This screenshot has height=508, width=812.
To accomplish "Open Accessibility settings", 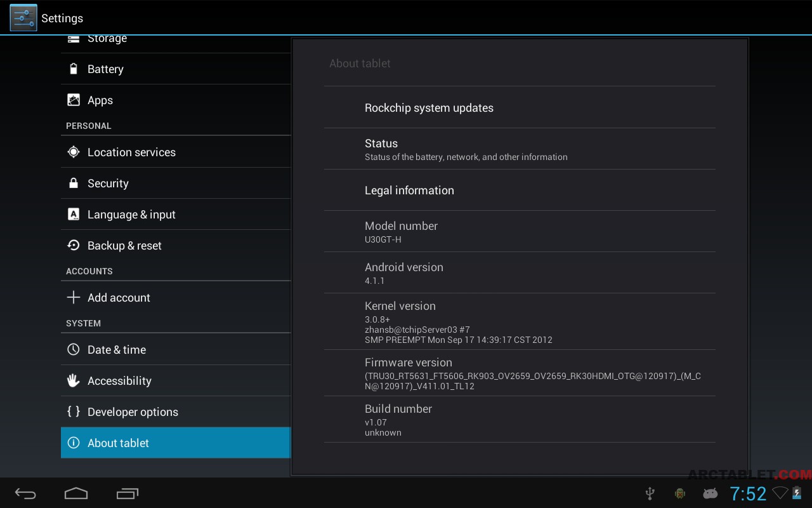I will point(176,380).
